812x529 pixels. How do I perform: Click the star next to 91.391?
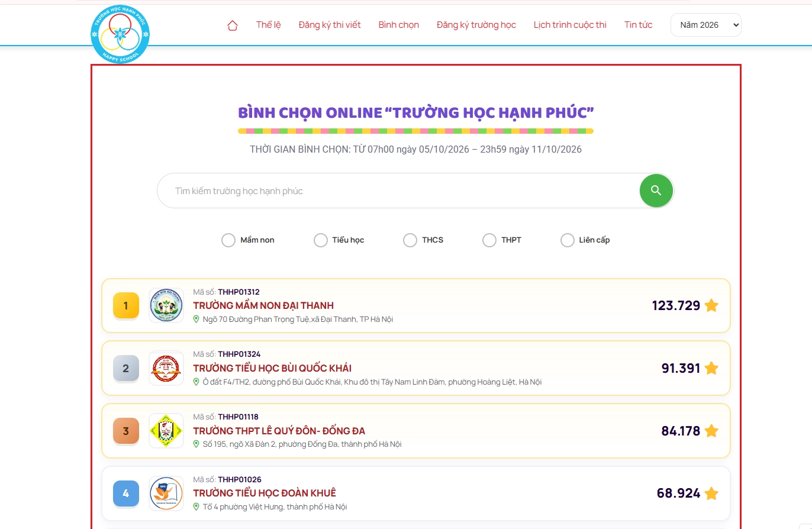click(x=711, y=368)
